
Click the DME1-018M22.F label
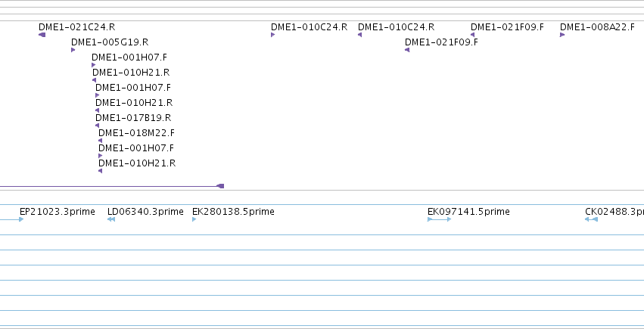136,133
